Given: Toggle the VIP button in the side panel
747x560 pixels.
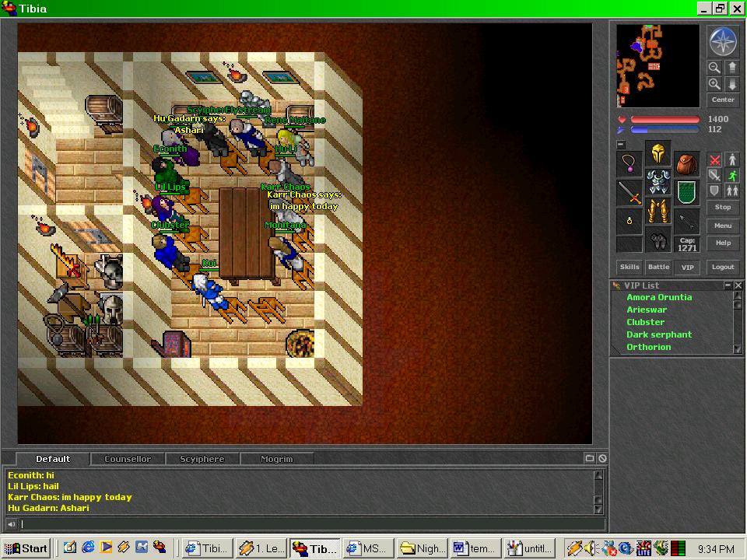Looking at the screenshot, I should pos(687,267).
